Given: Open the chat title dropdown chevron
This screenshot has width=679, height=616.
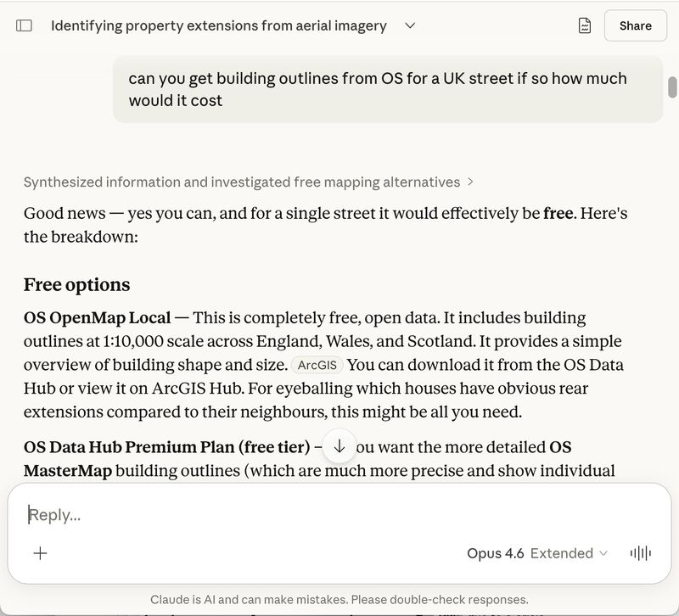Looking at the screenshot, I should 410,25.
